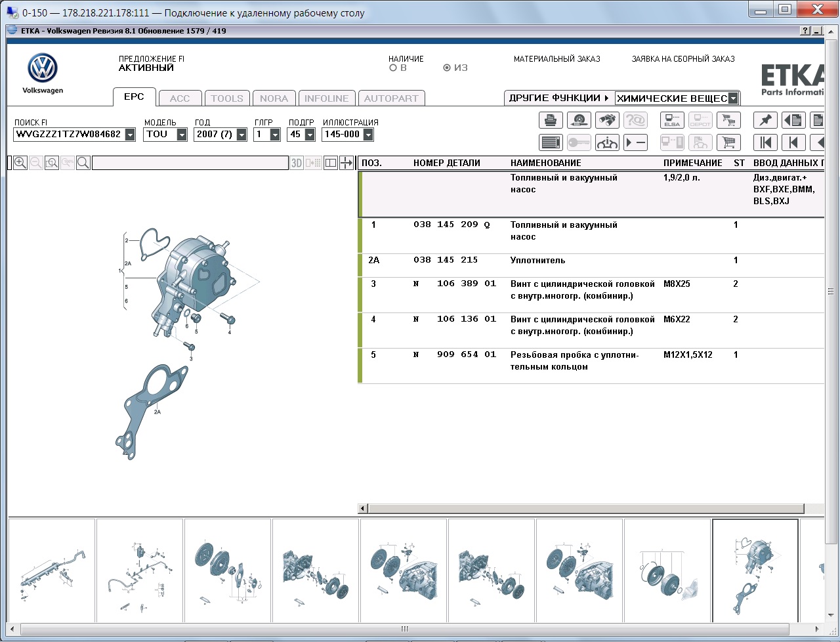Show the full list view icon
Image resolution: width=840 pixels, height=642 pixels.
[551, 142]
